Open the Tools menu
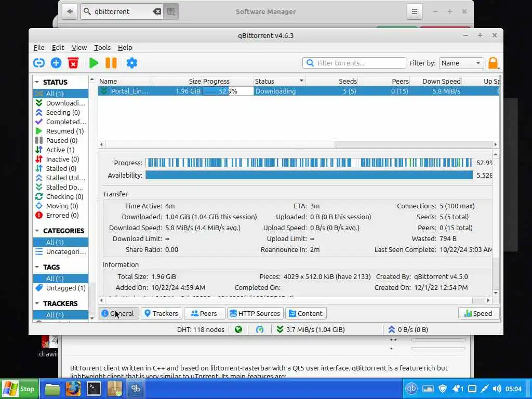The image size is (532, 399). click(102, 47)
